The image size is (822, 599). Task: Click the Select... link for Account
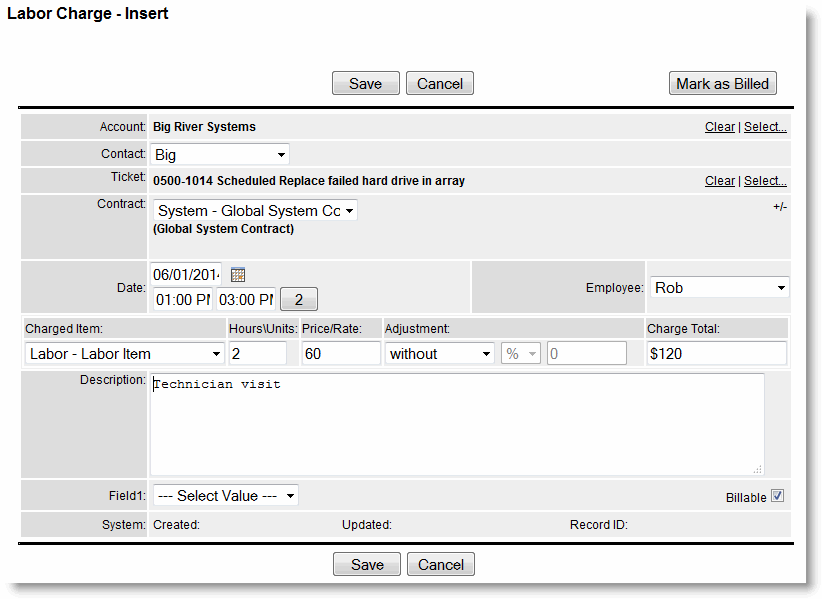[x=765, y=127]
